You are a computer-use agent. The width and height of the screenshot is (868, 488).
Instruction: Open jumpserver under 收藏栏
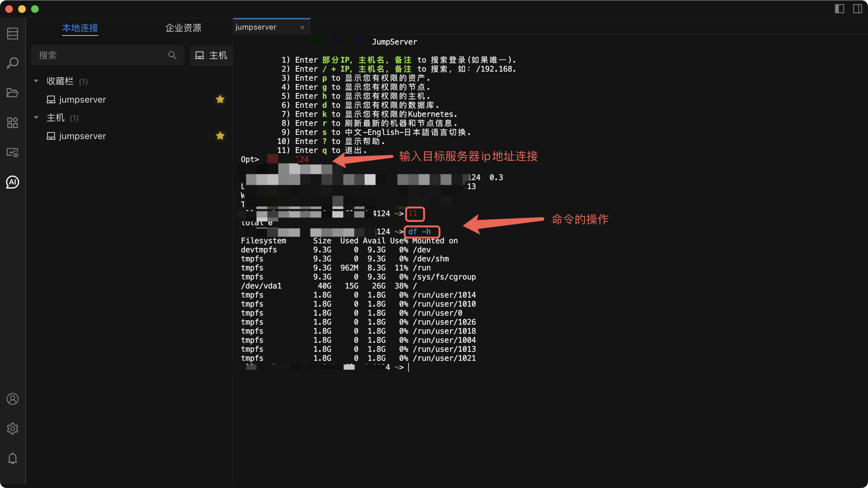click(82, 100)
